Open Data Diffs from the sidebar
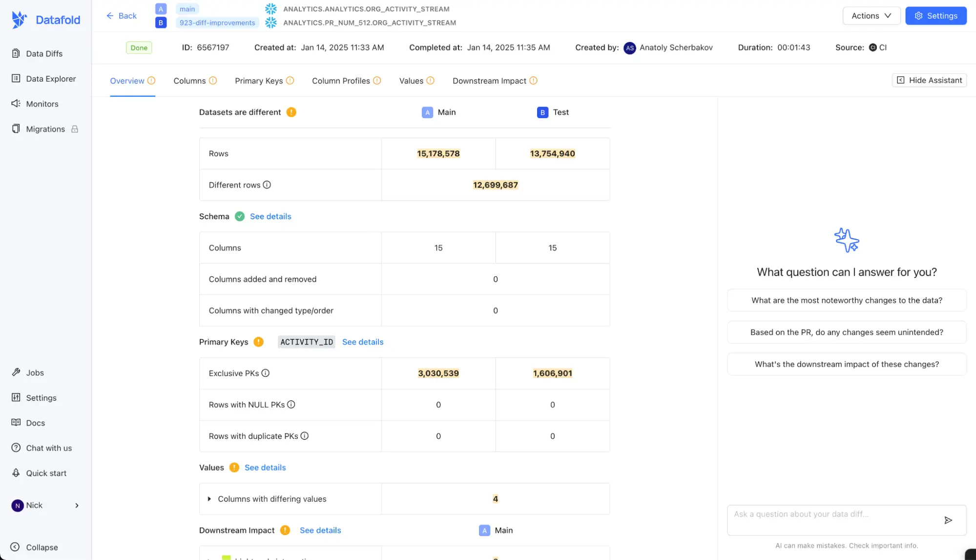Image resolution: width=976 pixels, height=560 pixels. [x=43, y=53]
